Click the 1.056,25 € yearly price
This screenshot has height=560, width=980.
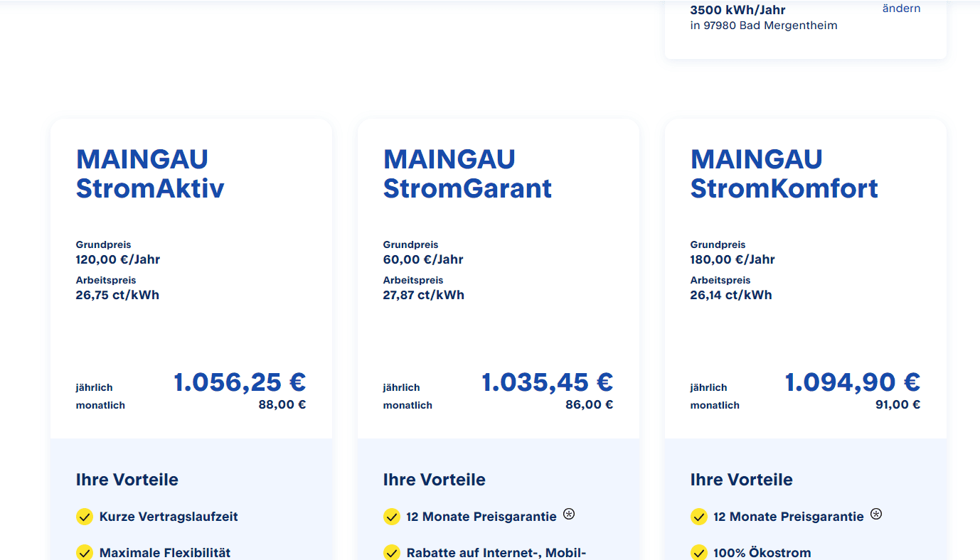(240, 382)
